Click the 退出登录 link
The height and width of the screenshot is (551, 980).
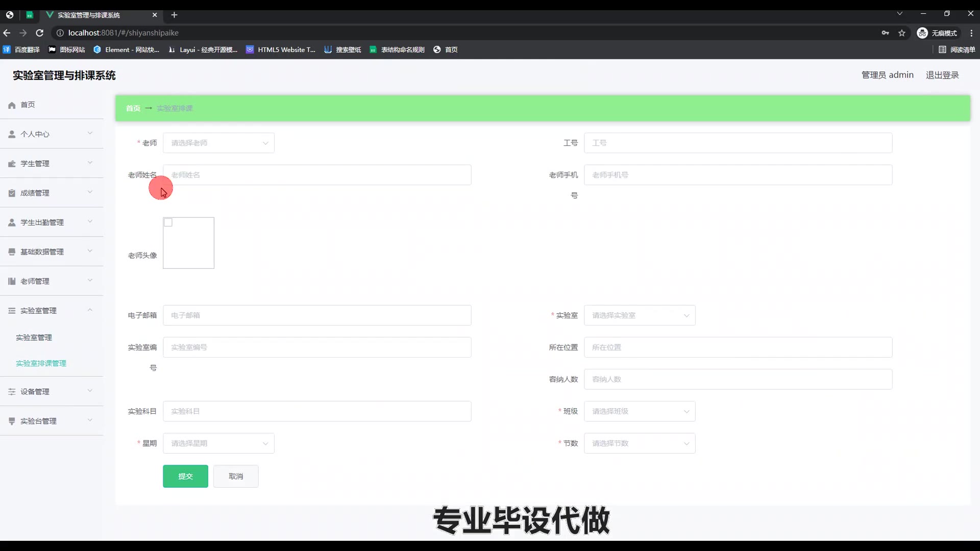pyautogui.click(x=942, y=75)
